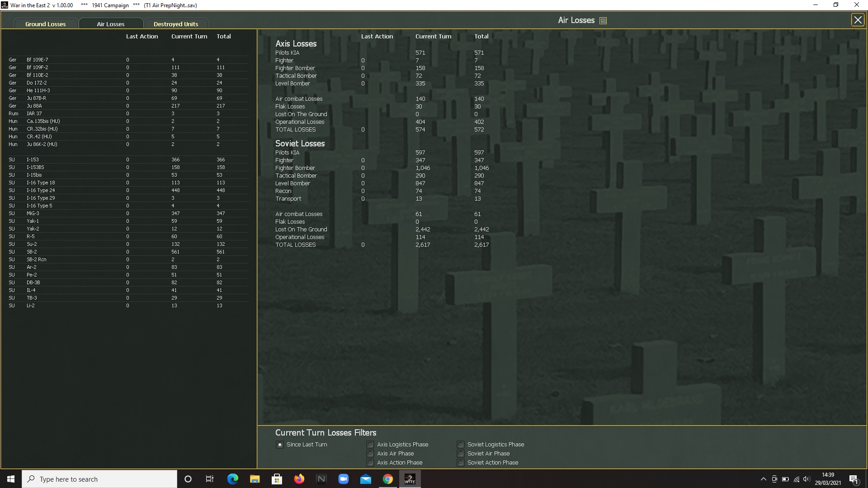This screenshot has width=868, height=488.
Task: Click the Windows search box
Action: 99,479
